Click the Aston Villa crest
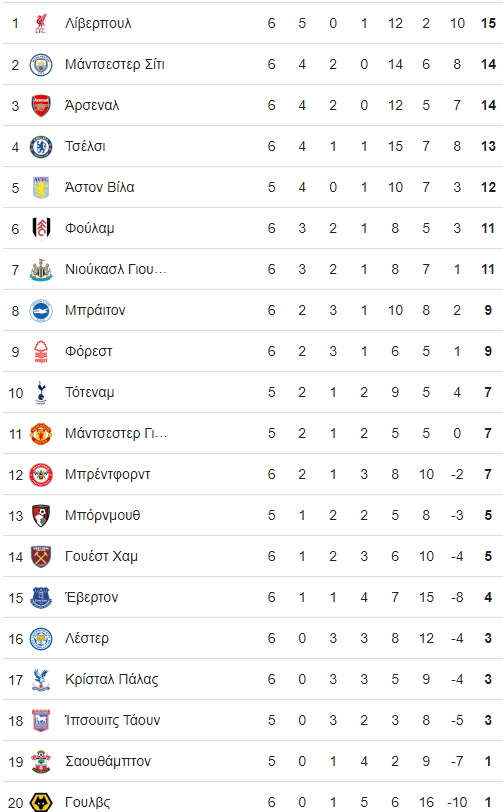Screen dimensions: 503x812 click(x=41, y=187)
